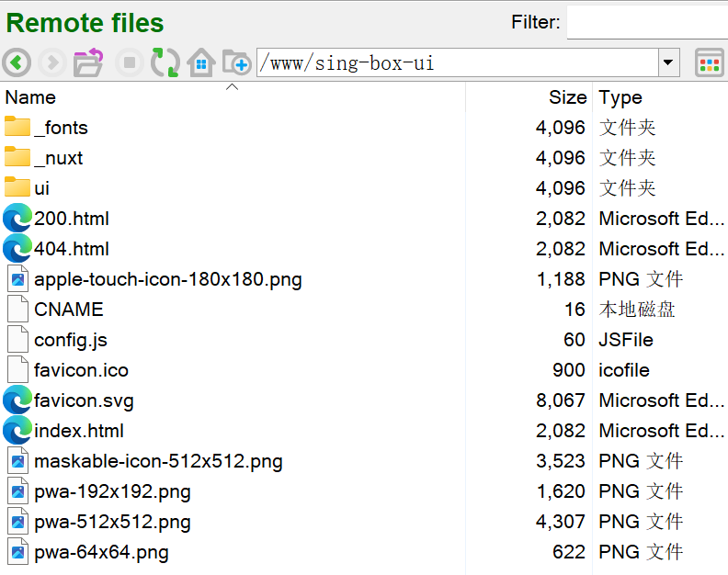Go to parent folder icon
The height and width of the screenshot is (575, 728).
coord(88,62)
